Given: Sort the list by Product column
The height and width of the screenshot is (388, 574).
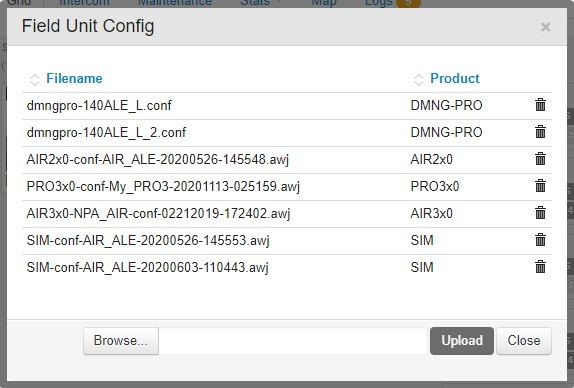Looking at the screenshot, I should tap(455, 78).
